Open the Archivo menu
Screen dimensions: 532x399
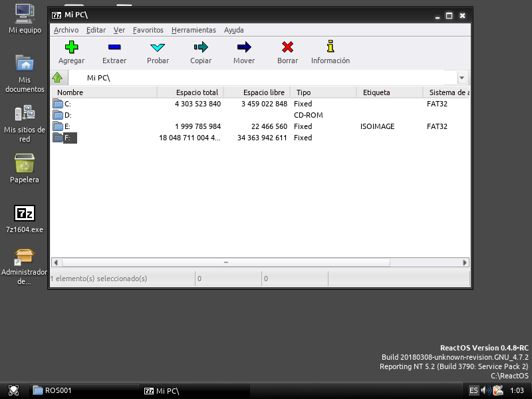coord(66,30)
